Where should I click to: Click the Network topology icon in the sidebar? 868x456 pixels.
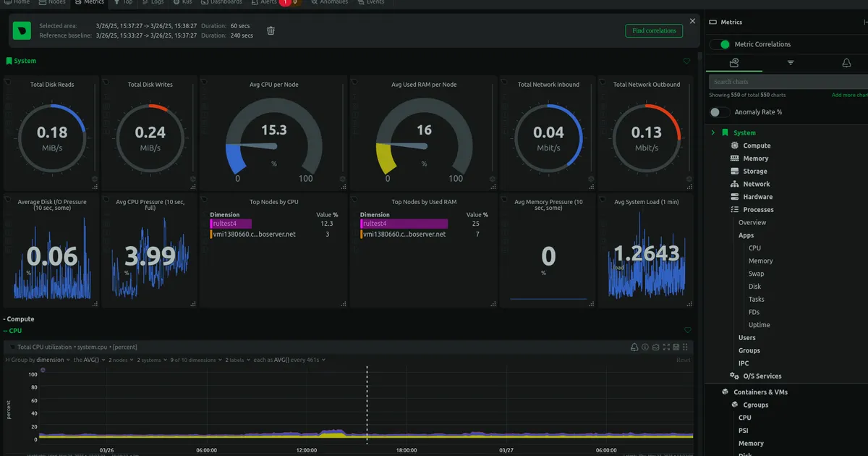[734, 184]
